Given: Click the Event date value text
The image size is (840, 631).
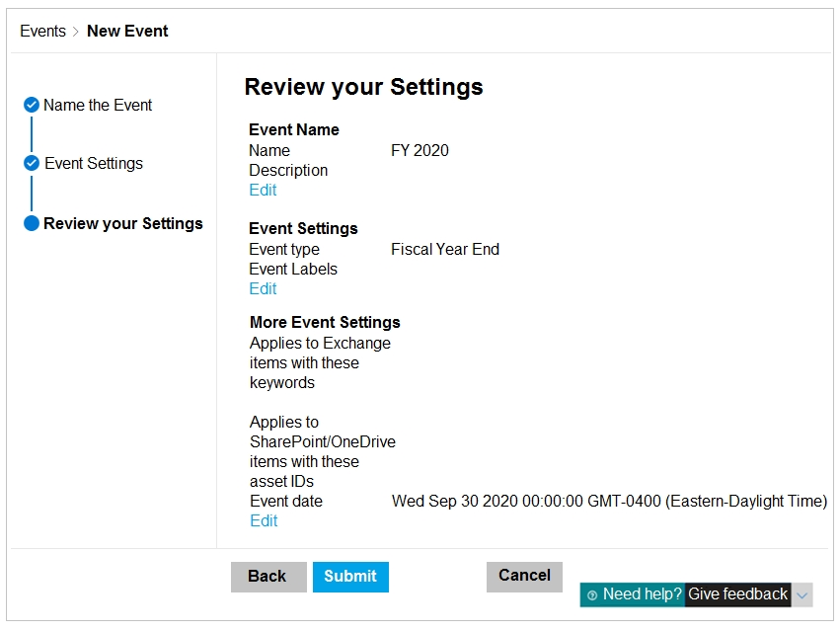Looking at the screenshot, I should pyautogui.click(x=609, y=501).
